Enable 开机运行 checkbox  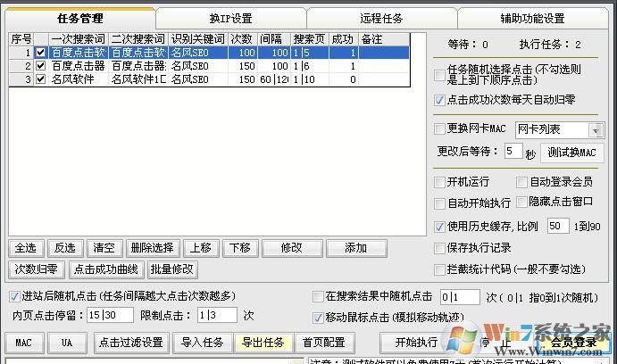439,182
